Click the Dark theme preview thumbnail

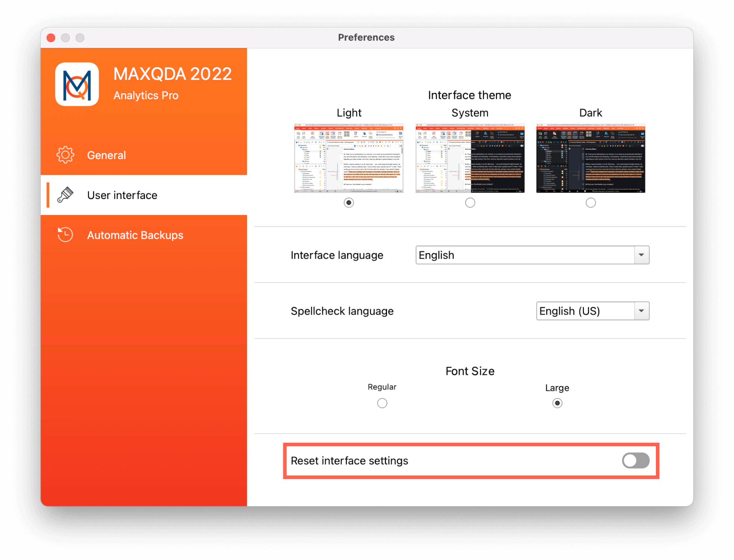591,158
